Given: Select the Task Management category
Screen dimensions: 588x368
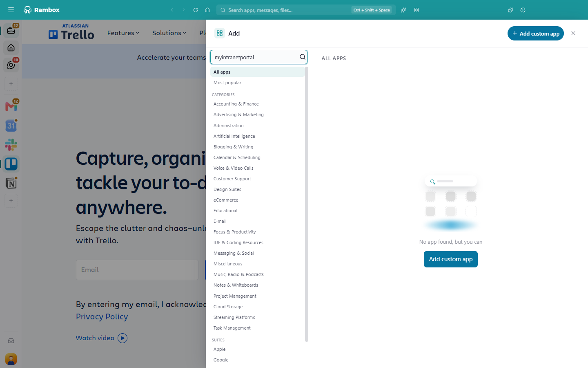Looking at the screenshot, I should (x=258, y=328).
